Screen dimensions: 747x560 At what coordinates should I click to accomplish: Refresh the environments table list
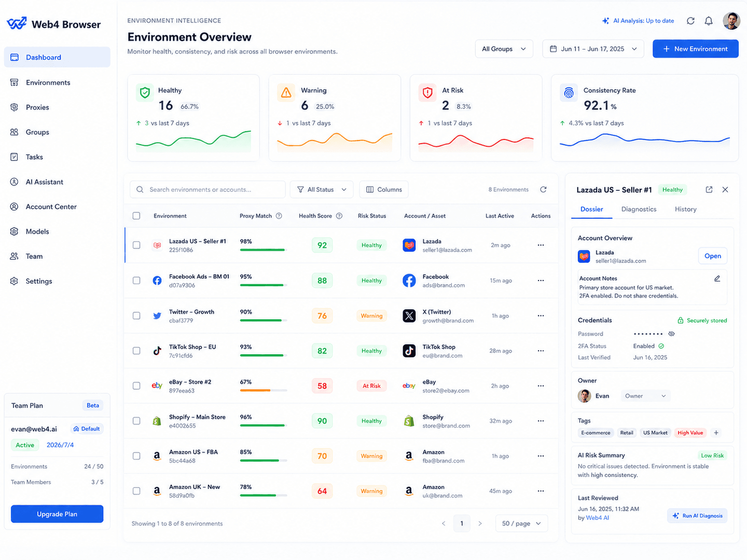click(x=543, y=190)
